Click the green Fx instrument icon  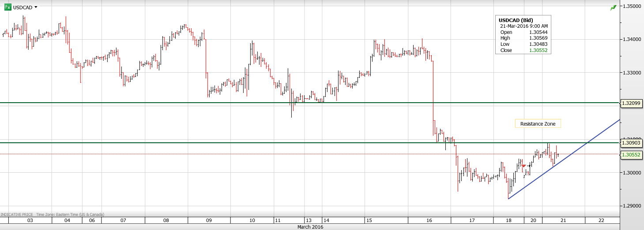(8, 7)
